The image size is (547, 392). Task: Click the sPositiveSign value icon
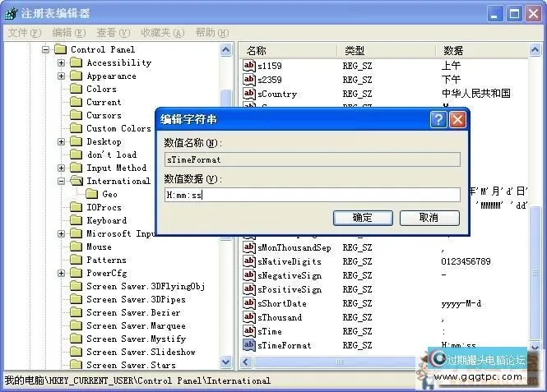pyautogui.click(x=249, y=288)
